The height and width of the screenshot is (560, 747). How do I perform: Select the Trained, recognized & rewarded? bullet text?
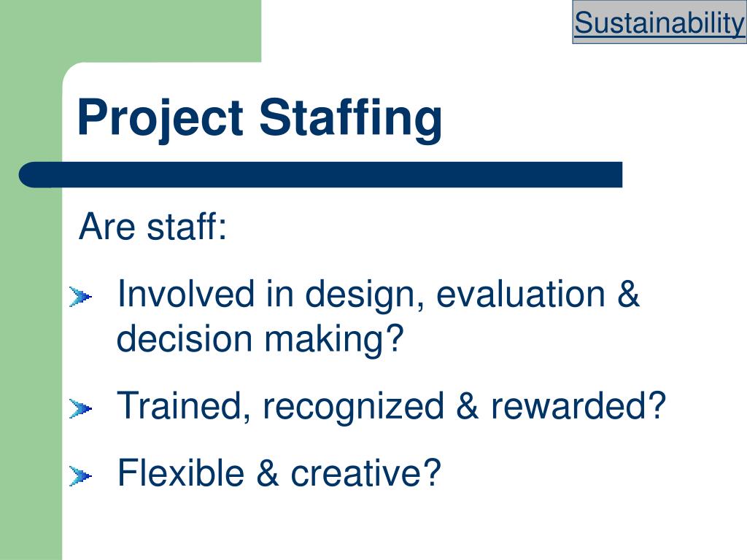coord(391,405)
